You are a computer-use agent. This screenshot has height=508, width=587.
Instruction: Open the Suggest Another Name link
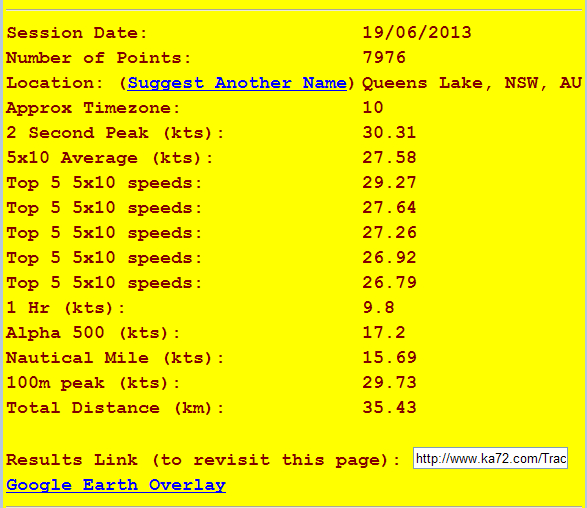point(237,83)
